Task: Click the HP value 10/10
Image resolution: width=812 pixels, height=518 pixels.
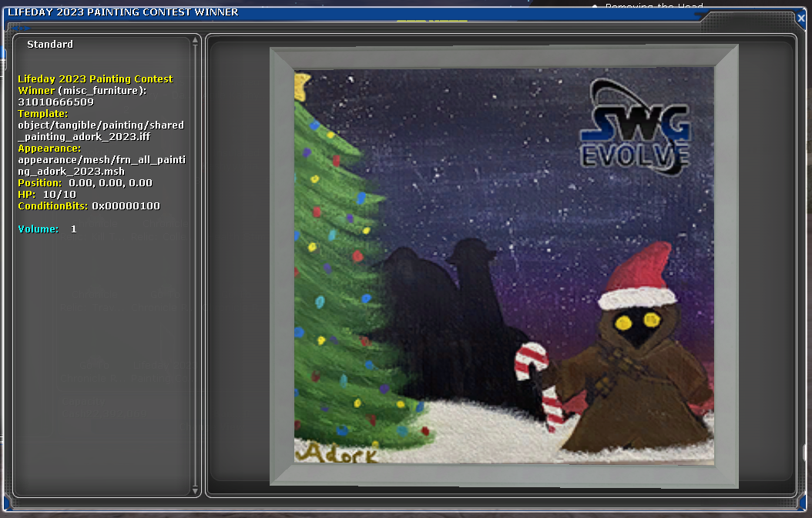Action: [x=59, y=195]
